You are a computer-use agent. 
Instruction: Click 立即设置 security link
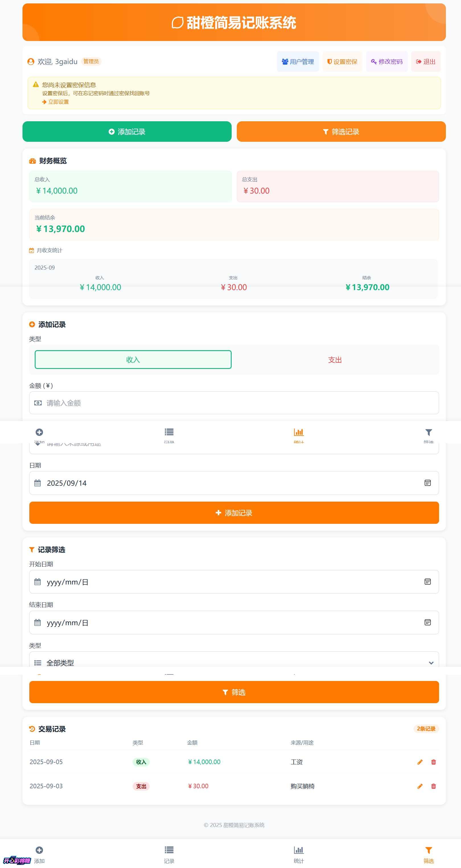point(58,102)
